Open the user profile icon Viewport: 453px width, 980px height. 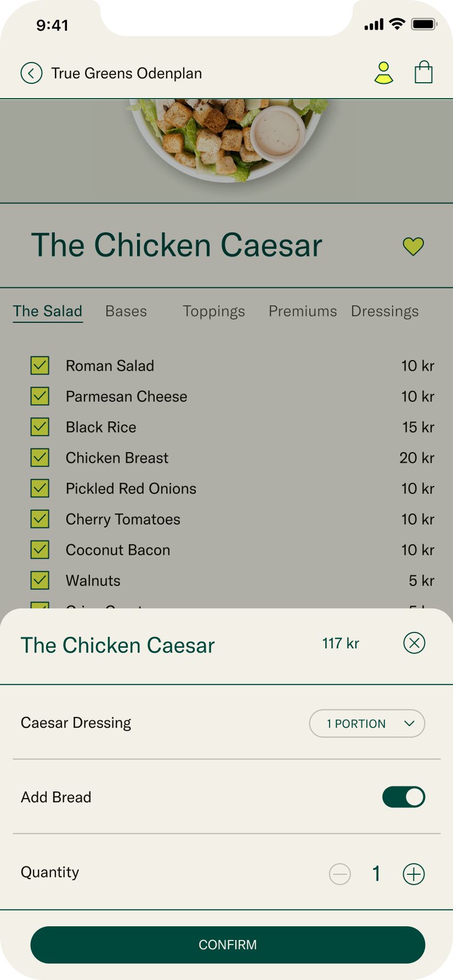click(384, 73)
